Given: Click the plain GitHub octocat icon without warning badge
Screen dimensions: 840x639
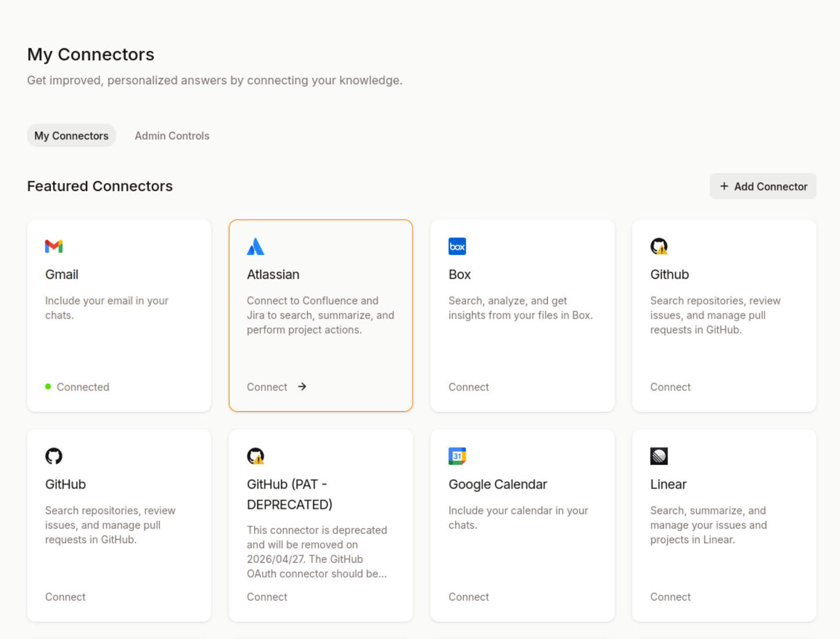Looking at the screenshot, I should click(x=54, y=456).
